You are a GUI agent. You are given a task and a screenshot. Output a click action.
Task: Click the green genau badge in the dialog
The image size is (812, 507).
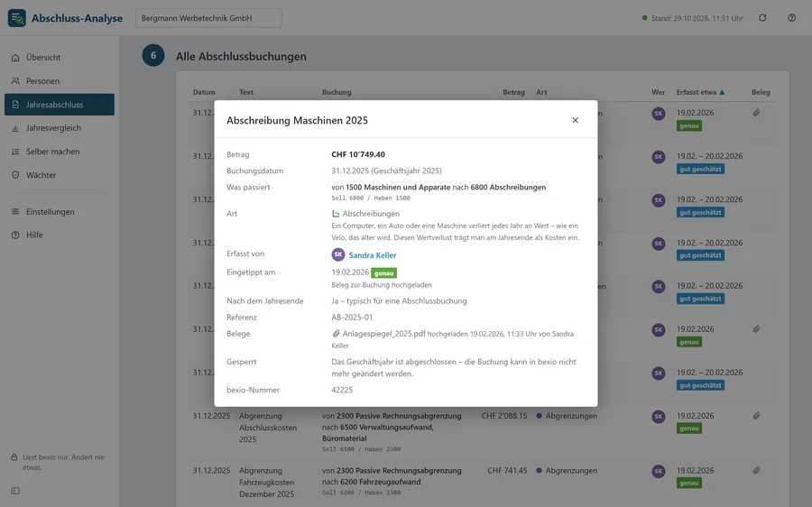(383, 273)
